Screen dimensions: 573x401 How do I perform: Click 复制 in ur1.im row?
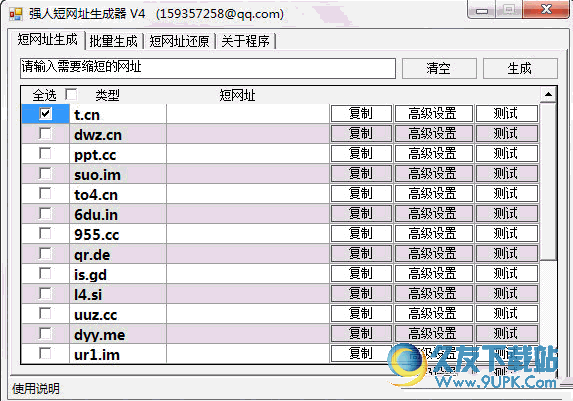point(361,353)
